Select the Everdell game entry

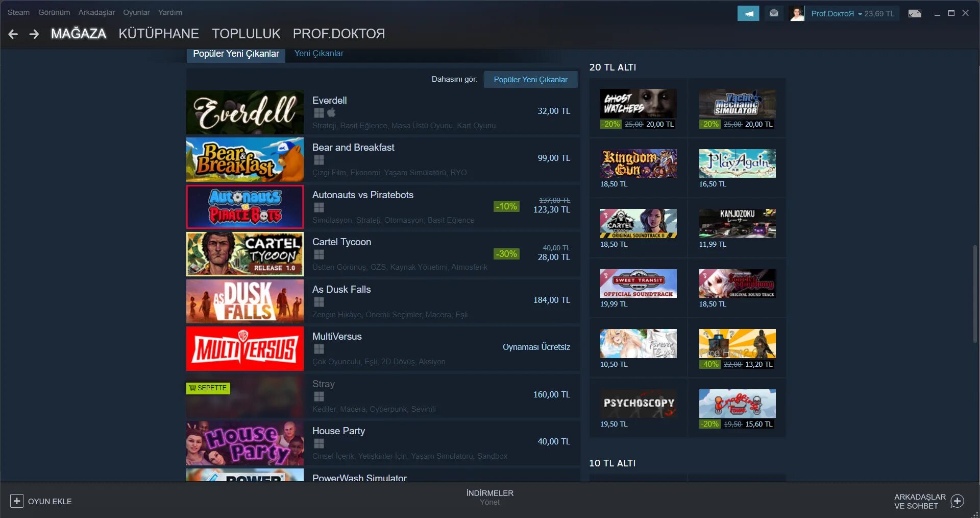pos(383,112)
